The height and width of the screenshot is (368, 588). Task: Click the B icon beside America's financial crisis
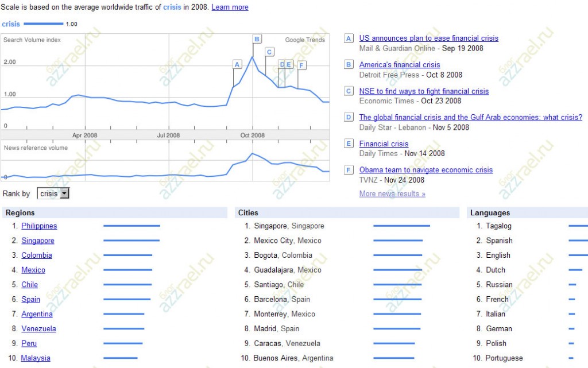click(349, 65)
